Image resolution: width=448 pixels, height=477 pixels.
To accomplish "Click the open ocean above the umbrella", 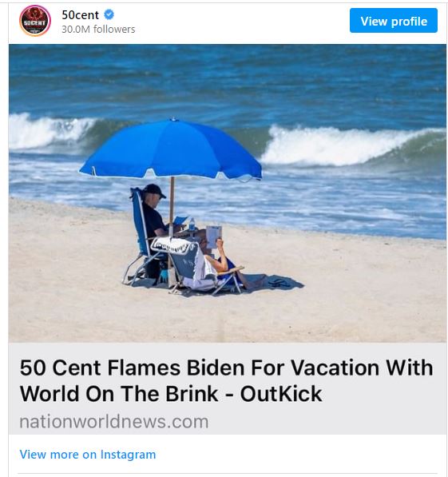I will pos(228,81).
